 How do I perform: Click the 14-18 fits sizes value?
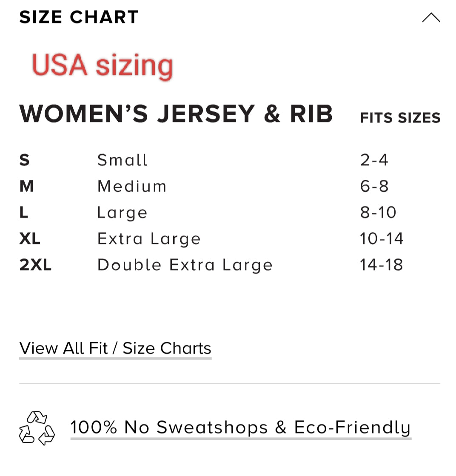(381, 265)
